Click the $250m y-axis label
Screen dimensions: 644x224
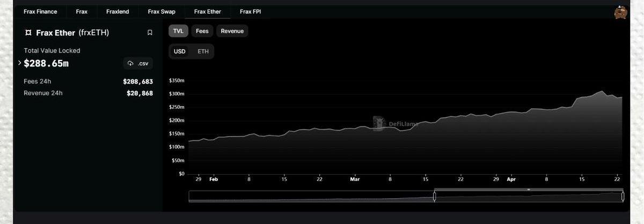[177, 107]
